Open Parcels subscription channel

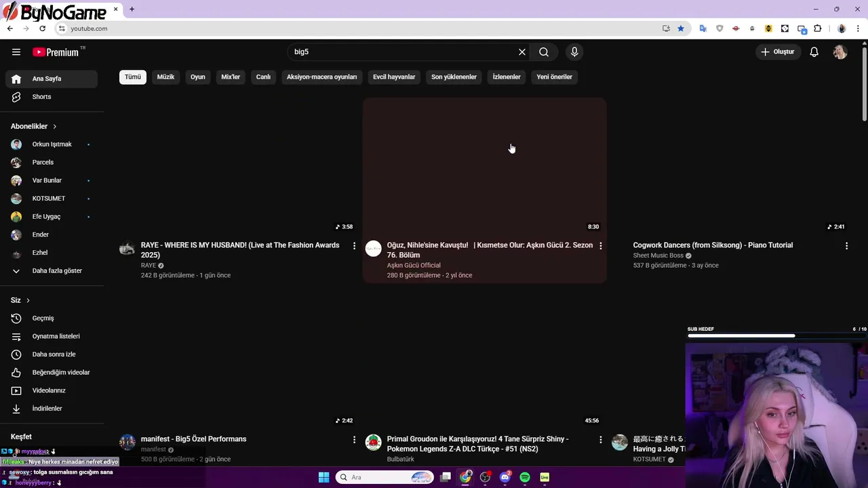pos(52,163)
